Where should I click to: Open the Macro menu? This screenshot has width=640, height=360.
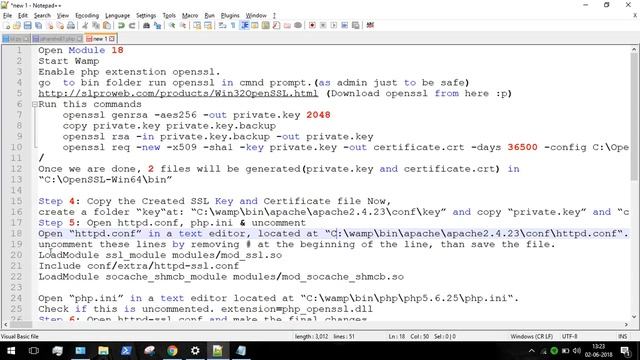pos(190,16)
